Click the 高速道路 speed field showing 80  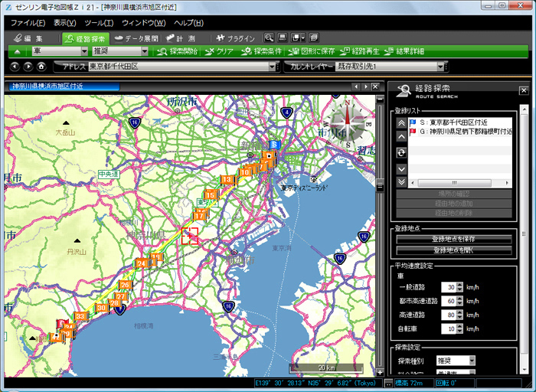point(449,315)
